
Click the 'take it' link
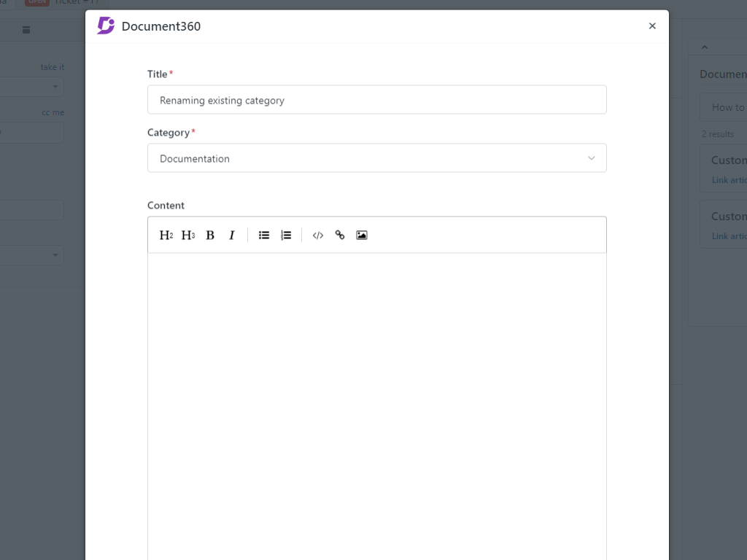pyautogui.click(x=53, y=67)
